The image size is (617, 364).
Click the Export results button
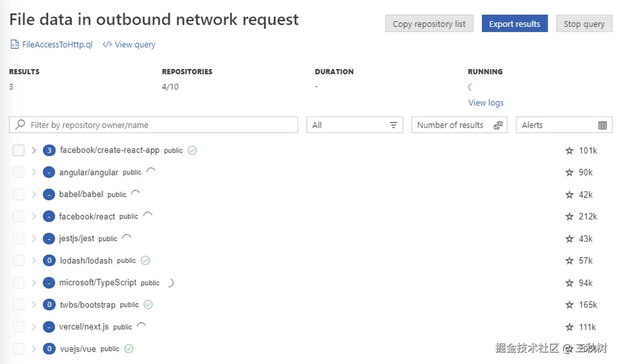point(514,24)
